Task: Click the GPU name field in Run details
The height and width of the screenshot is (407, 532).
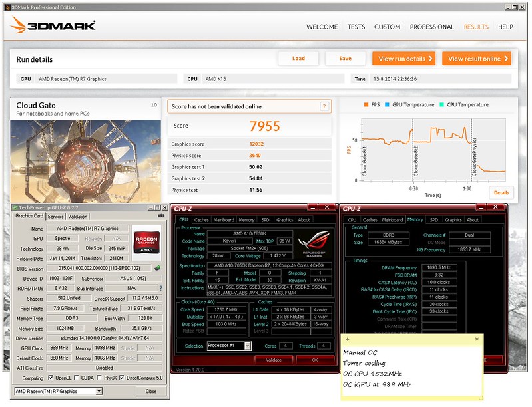Action: (x=106, y=79)
